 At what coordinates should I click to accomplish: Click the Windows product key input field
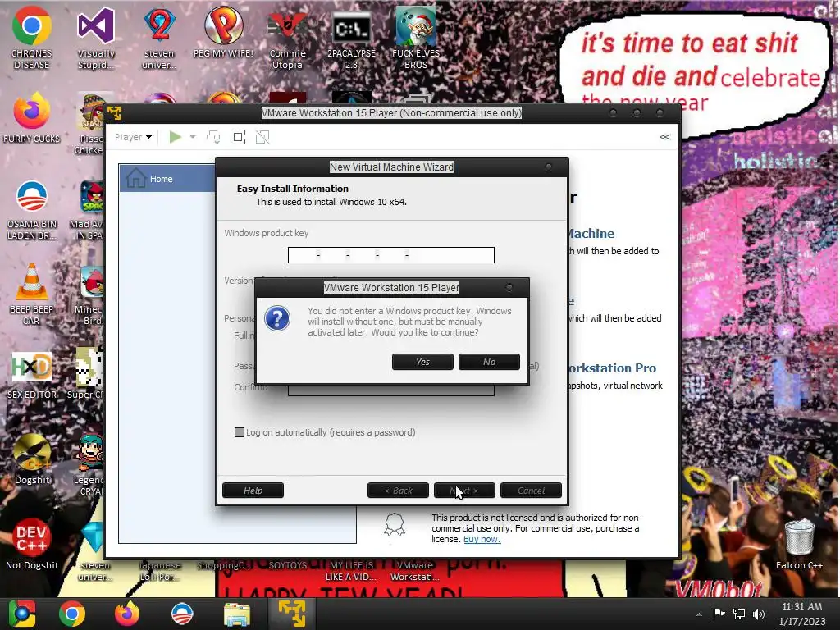coord(391,255)
